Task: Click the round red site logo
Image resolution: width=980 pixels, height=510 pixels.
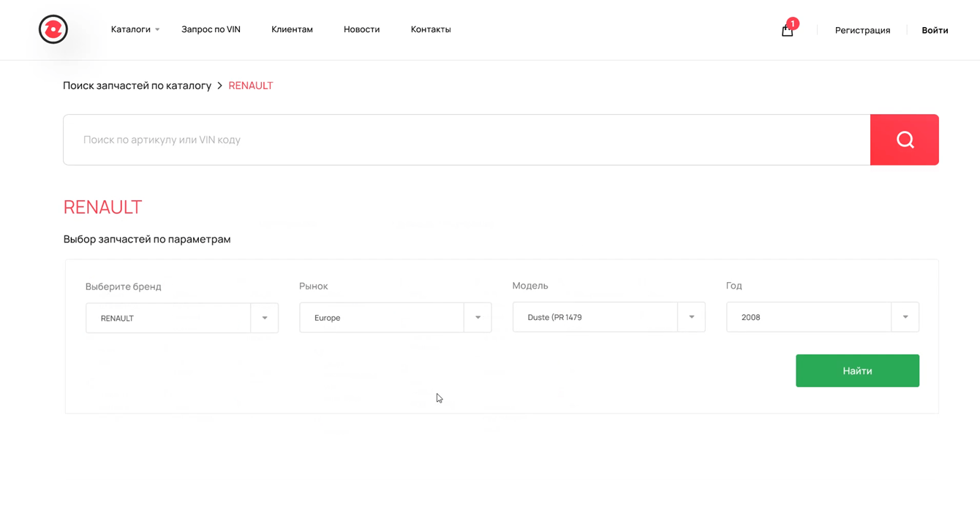Action: coord(53,29)
